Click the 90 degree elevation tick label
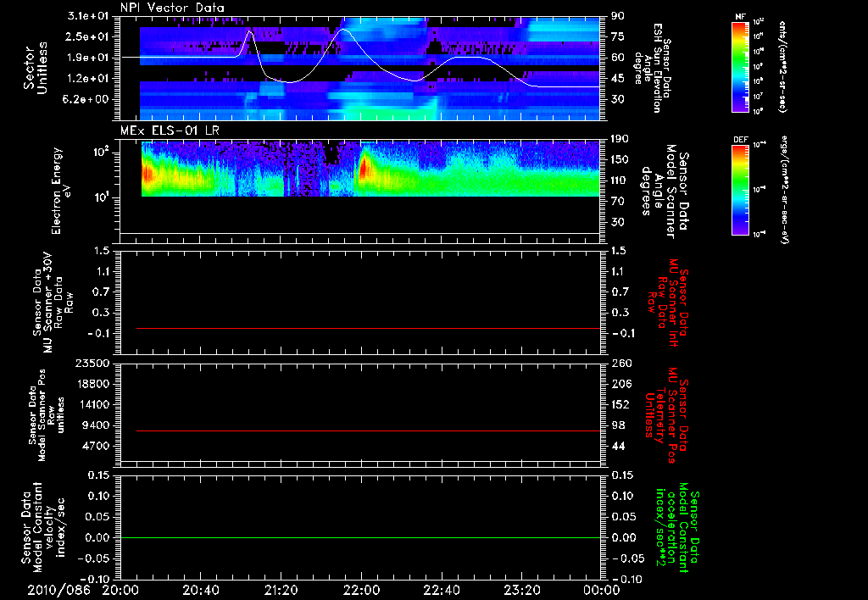 [x=617, y=16]
